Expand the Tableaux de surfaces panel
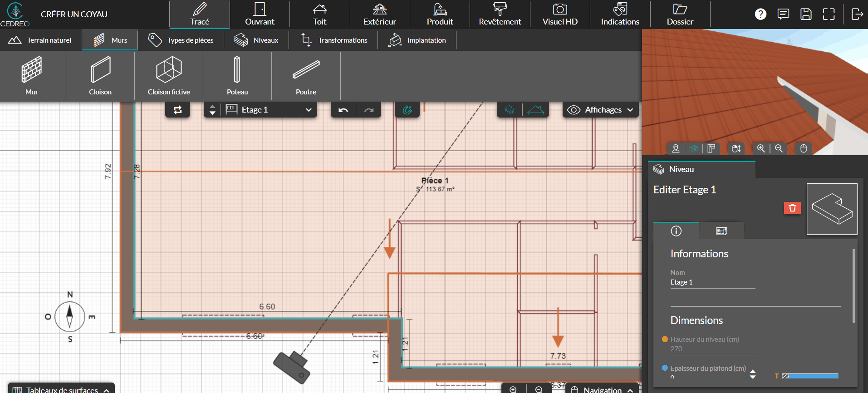 pyautogui.click(x=61, y=389)
